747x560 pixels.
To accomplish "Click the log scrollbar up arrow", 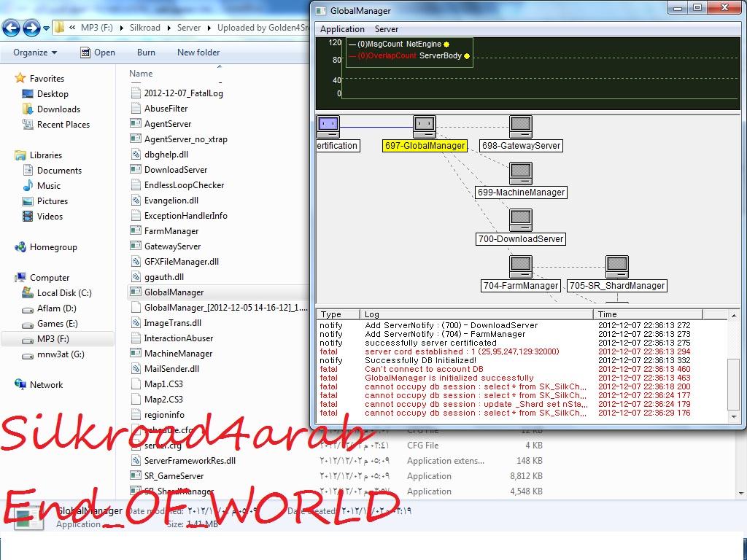I will 734,315.
